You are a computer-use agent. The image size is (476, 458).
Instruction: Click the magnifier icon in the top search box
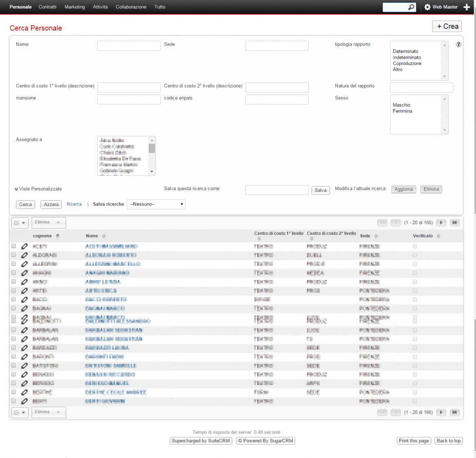(411, 7)
